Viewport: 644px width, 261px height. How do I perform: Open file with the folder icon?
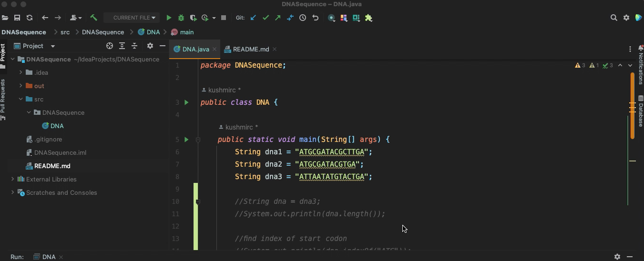point(5,18)
